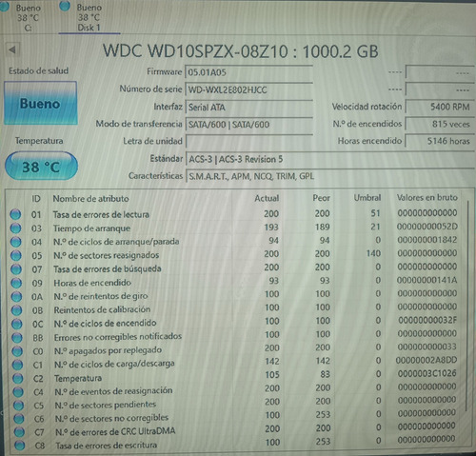Screen dimensions: 476x456
Task: Click status icon for Horas de encendido row
Action: pos(16,283)
